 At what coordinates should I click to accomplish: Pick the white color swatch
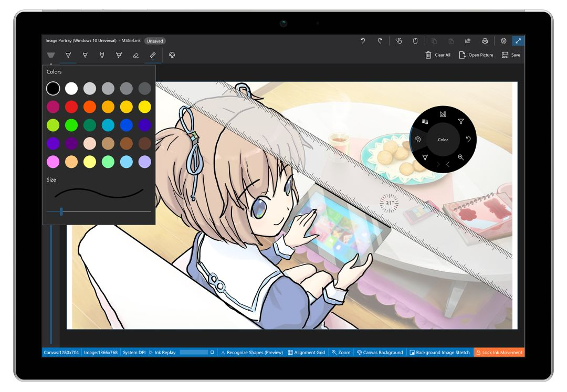[x=71, y=88]
